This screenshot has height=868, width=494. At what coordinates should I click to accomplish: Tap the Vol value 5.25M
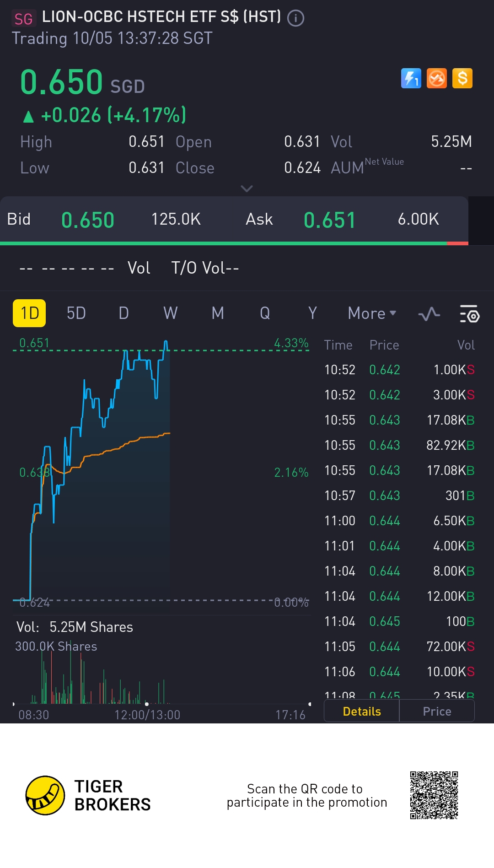(451, 142)
